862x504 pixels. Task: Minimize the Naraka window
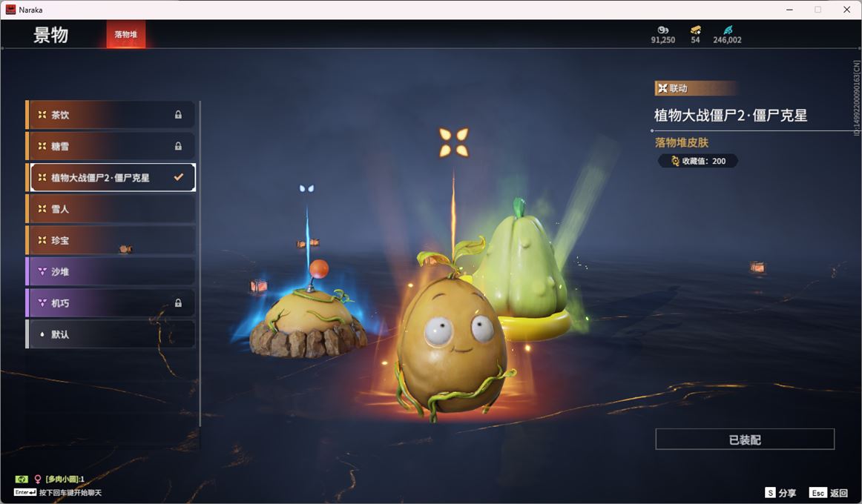coord(789,10)
